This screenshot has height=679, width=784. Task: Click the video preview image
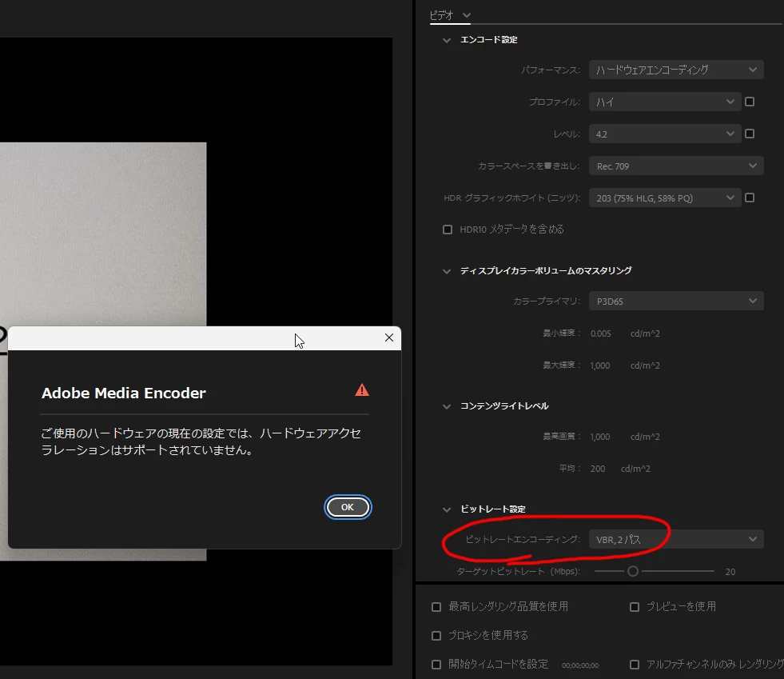103,234
